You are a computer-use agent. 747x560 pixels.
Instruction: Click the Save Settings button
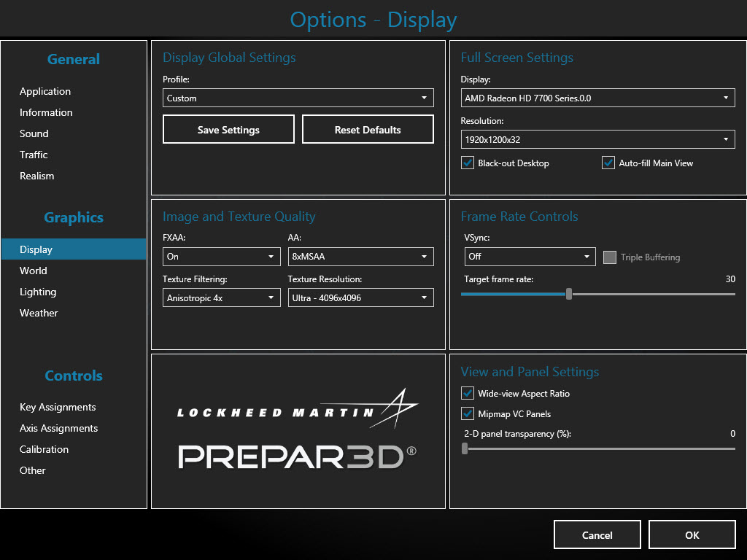coord(228,130)
